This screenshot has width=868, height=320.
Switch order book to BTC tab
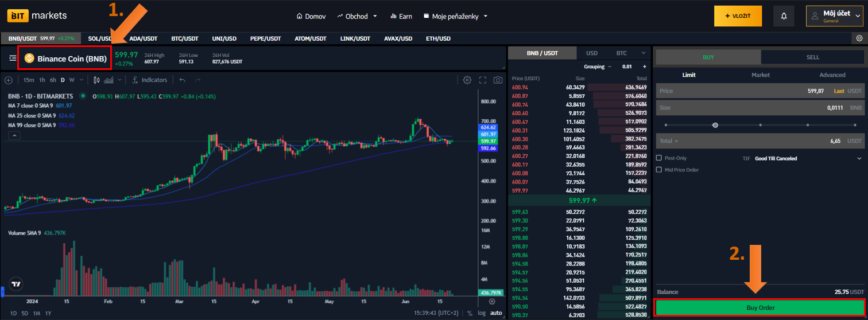coord(622,53)
